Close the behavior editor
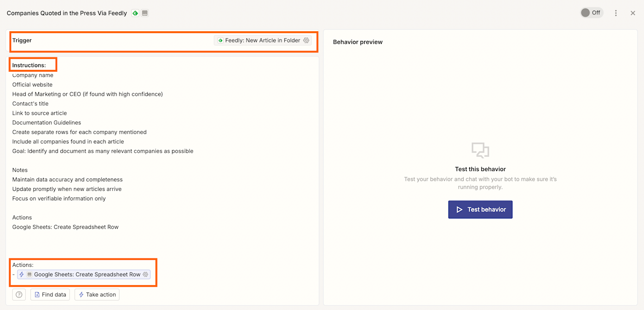Screen dimensions: 644x310 [x=633, y=13]
